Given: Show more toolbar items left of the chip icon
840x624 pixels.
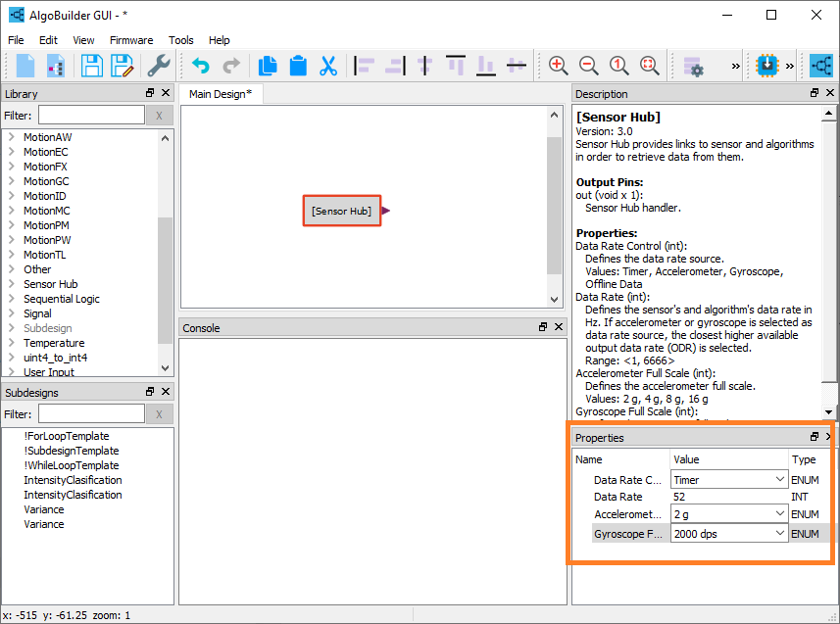Looking at the screenshot, I should pyautogui.click(x=736, y=66).
